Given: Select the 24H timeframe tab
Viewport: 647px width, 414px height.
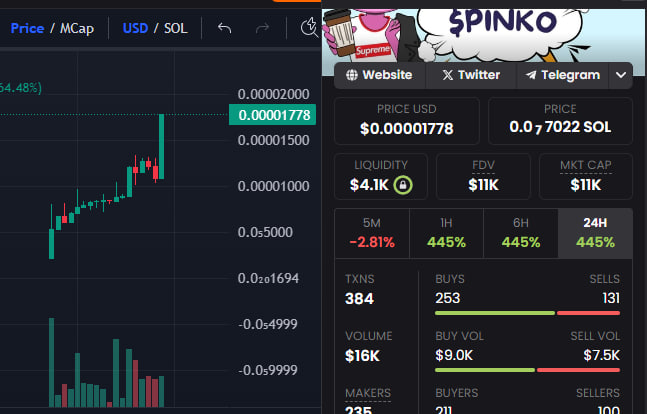Looking at the screenshot, I should point(595,233).
